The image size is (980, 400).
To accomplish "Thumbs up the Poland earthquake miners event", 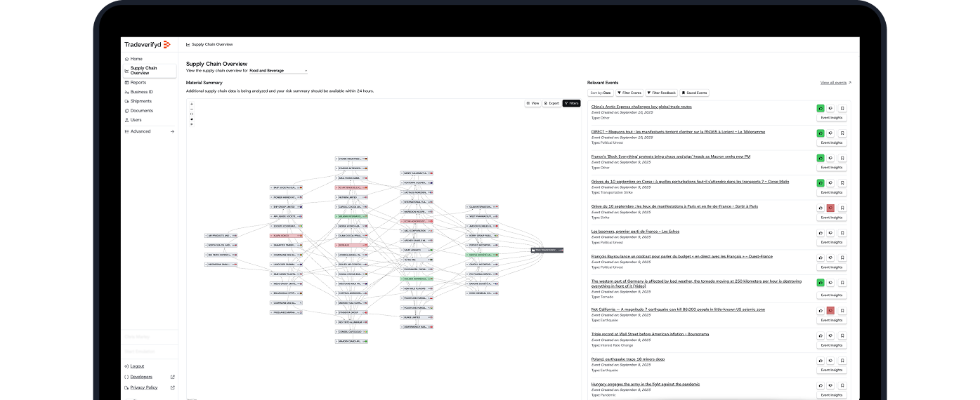I will [x=821, y=360].
